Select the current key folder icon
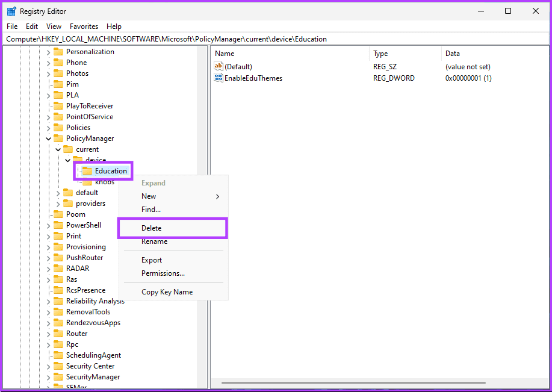This screenshot has height=392, width=552. point(68,149)
